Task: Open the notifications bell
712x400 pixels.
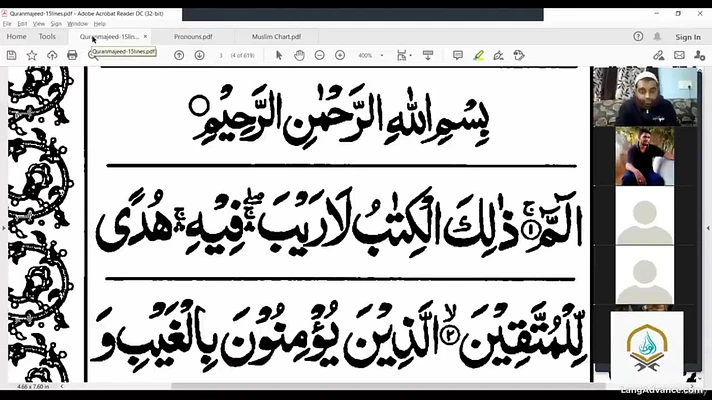Action: [657, 36]
